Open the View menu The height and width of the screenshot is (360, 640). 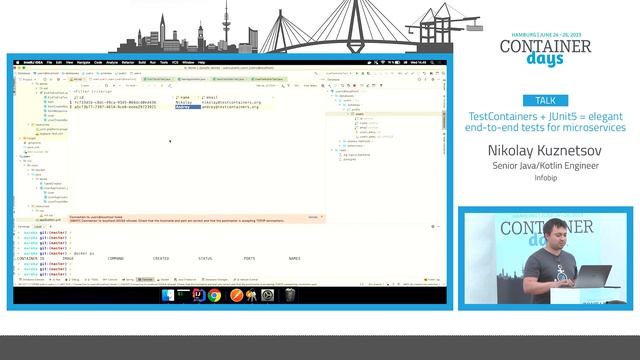point(69,62)
